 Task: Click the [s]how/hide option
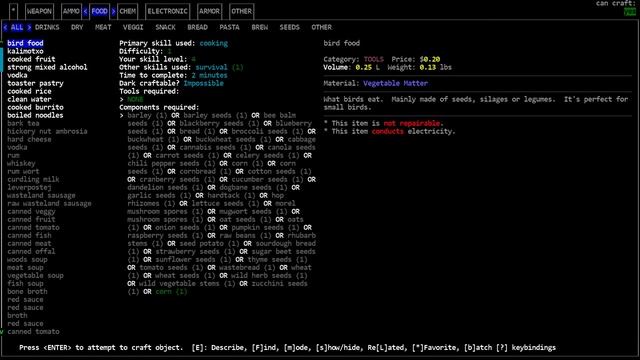point(338,348)
